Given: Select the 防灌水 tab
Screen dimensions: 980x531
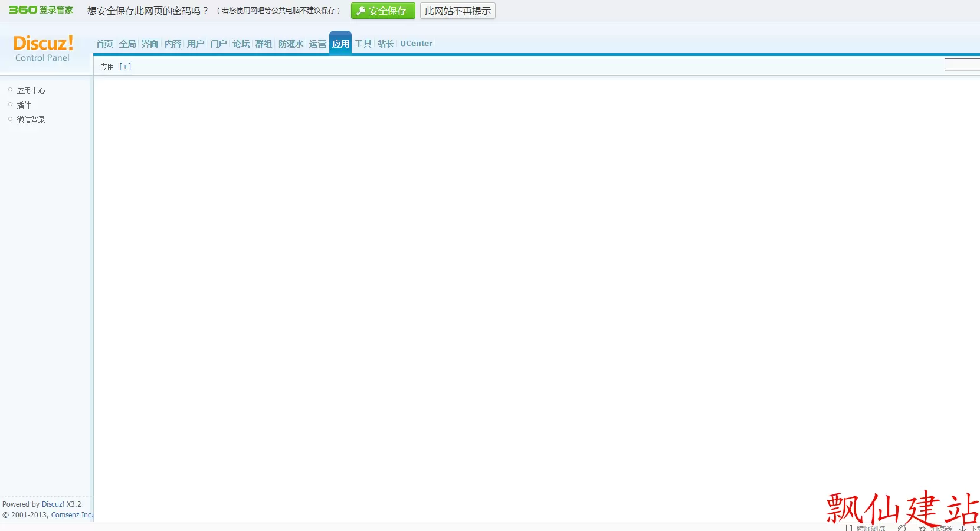Looking at the screenshot, I should coord(291,44).
